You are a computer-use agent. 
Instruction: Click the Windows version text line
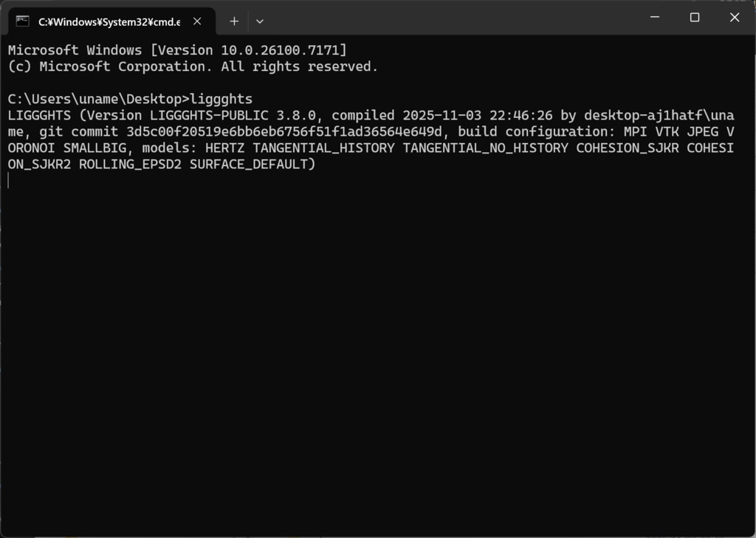177,50
